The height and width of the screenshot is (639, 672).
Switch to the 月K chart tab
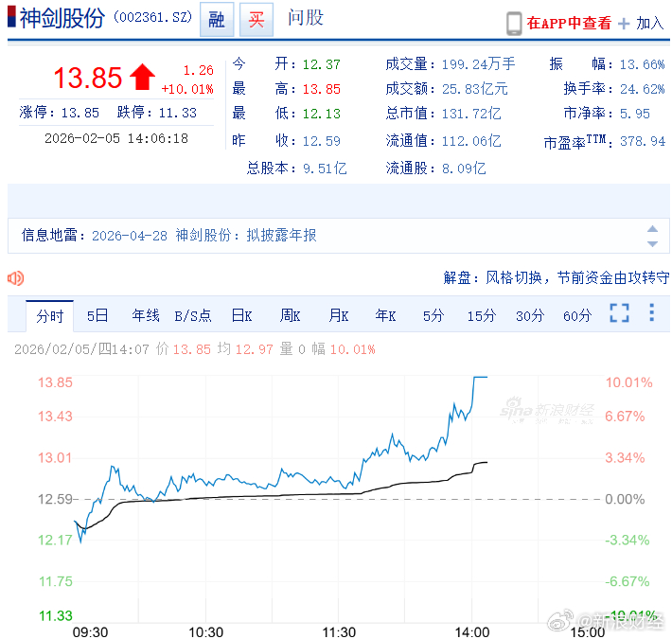338,316
